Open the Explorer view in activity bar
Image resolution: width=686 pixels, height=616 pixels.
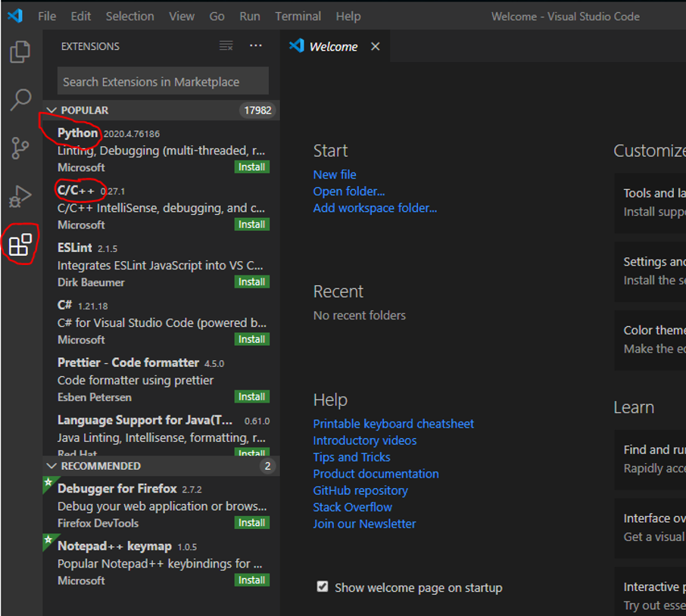(20, 51)
